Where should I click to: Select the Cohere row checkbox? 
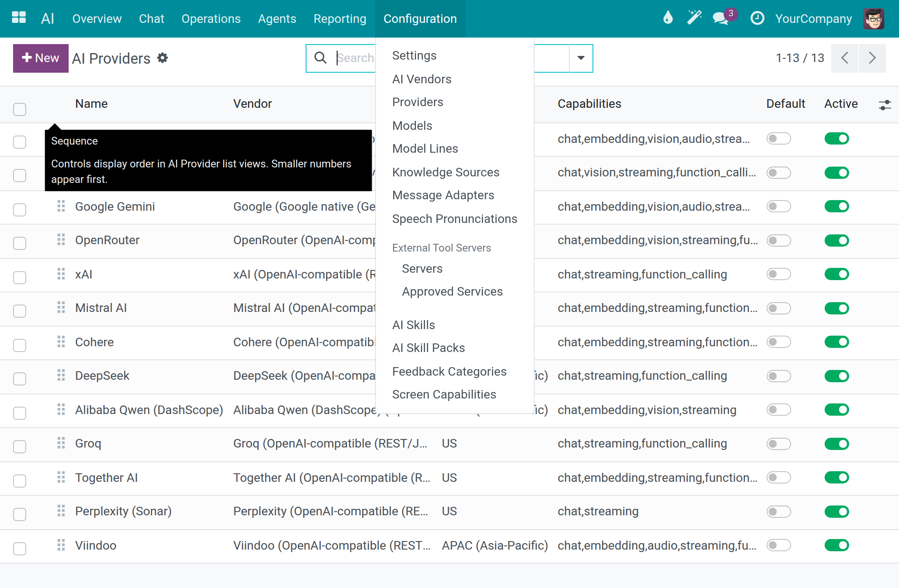(x=20, y=345)
